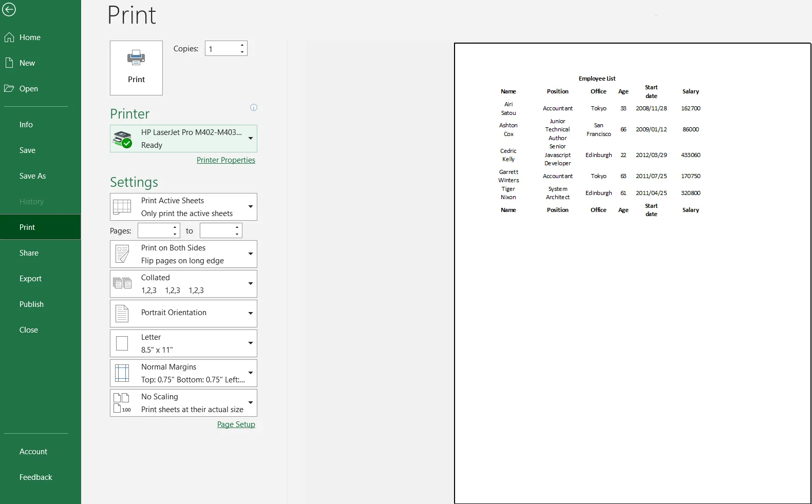Viewport: 812px width, 504px height.
Task: Open the Account page
Action: [x=40, y=452]
